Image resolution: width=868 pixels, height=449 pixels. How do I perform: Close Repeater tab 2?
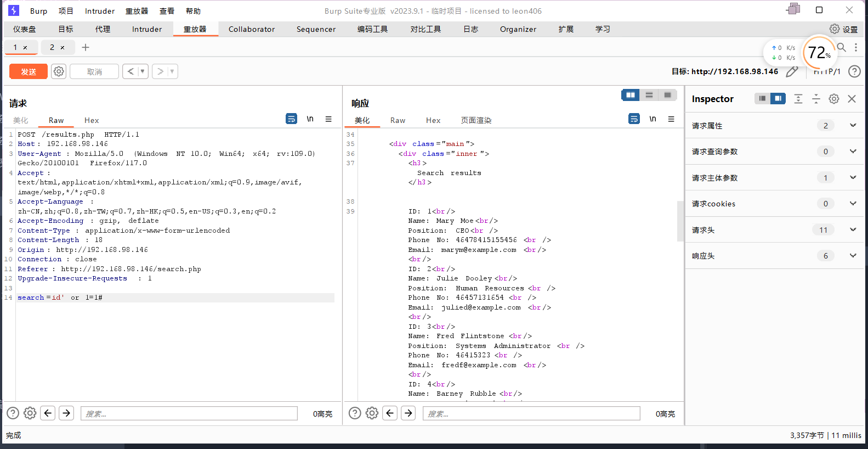pyautogui.click(x=63, y=48)
